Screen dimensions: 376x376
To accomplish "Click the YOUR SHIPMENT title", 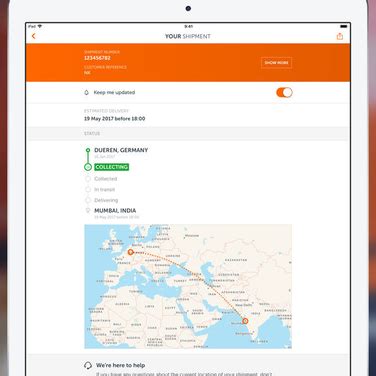I will pos(188,36).
